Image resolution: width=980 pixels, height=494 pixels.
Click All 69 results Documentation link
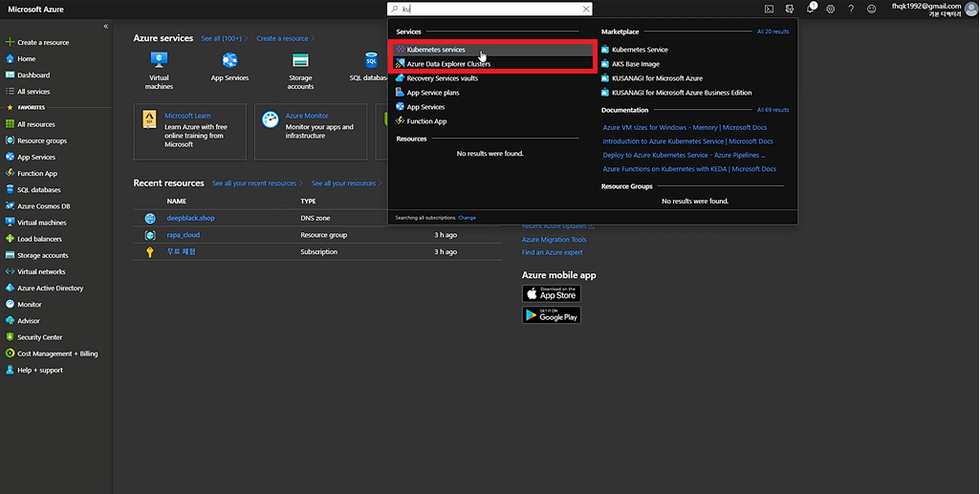click(x=773, y=110)
